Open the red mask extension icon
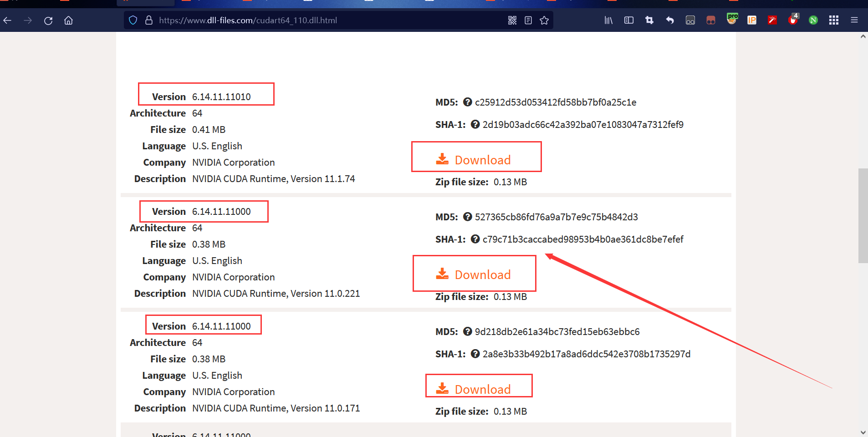Screen dimensions: 868x437 pyautogui.click(x=711, y=20)
